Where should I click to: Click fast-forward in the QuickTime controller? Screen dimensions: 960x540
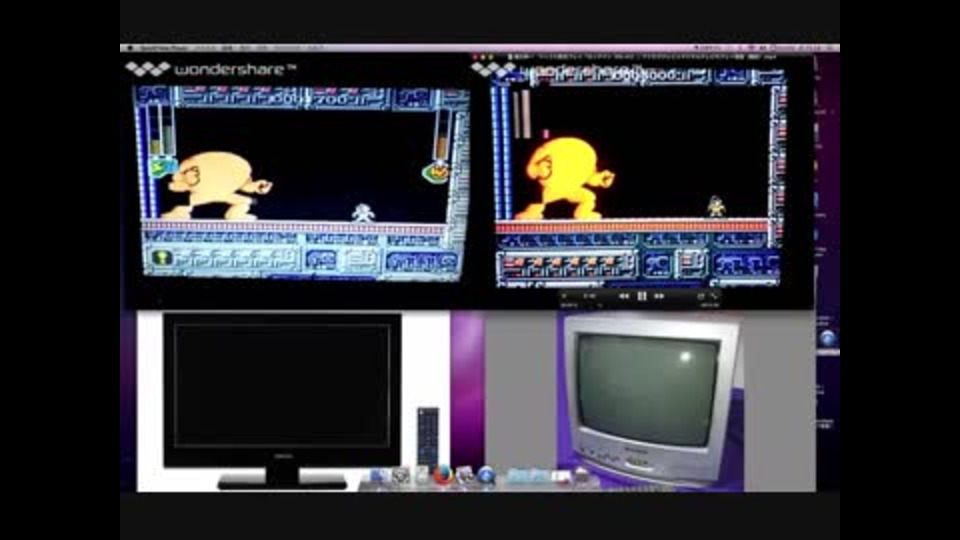(659, 296)
